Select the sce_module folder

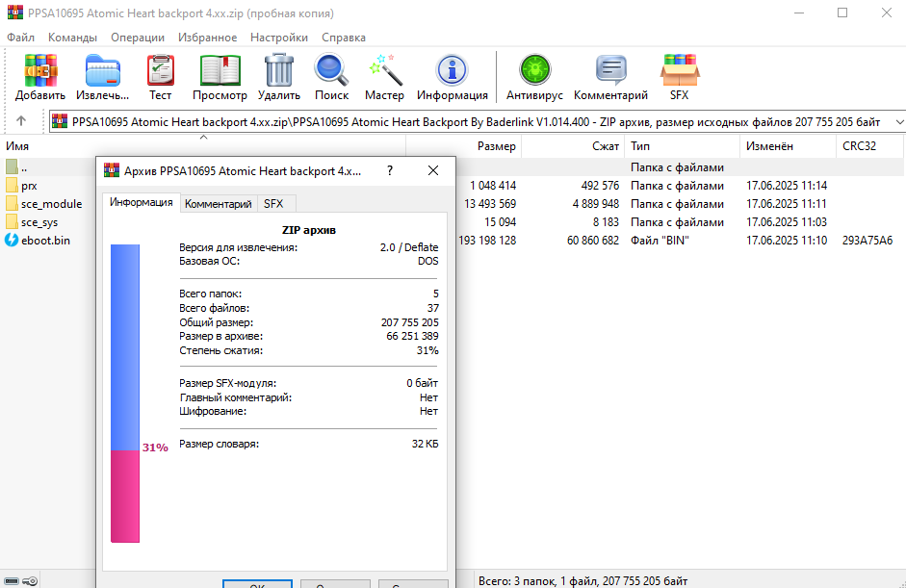click(51, 204)
